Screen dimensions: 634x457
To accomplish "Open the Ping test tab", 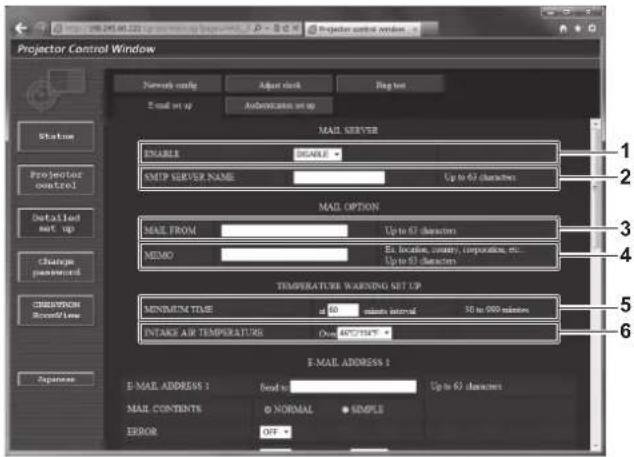I will coord(391,85).
